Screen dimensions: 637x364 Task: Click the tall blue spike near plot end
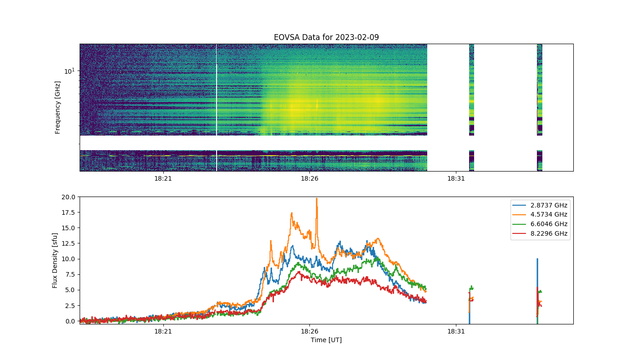coord(537,273)
